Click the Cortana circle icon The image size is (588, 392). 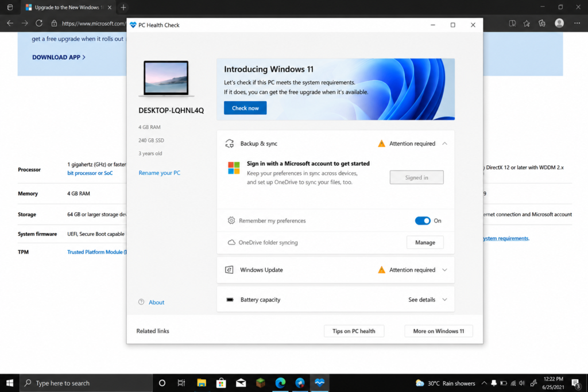click(162, 383)
